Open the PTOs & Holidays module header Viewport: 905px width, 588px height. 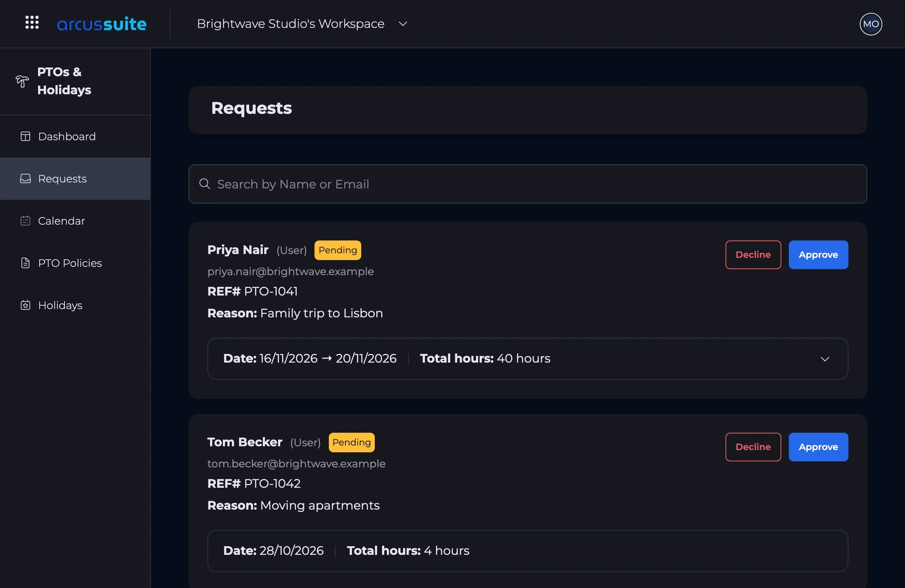pos(75,81)
